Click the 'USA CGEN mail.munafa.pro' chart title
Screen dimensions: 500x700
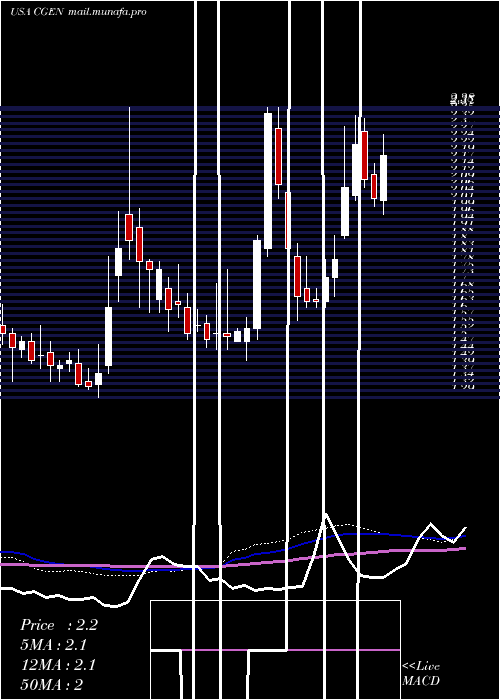click(x=78, y=12)
